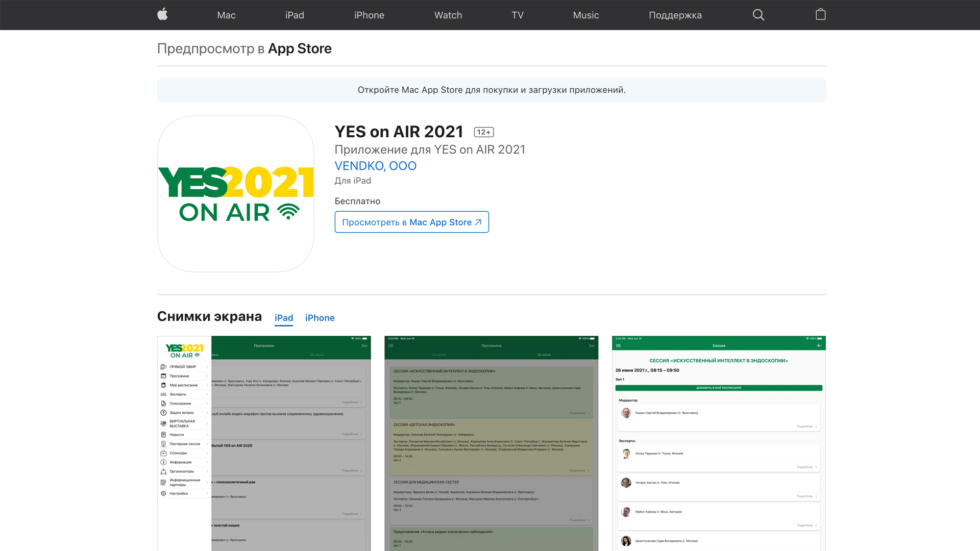Image resolution: width=980 pixels, height=551 pixels.
Task: Select the Watch navigation item
Action: (448, 15)
